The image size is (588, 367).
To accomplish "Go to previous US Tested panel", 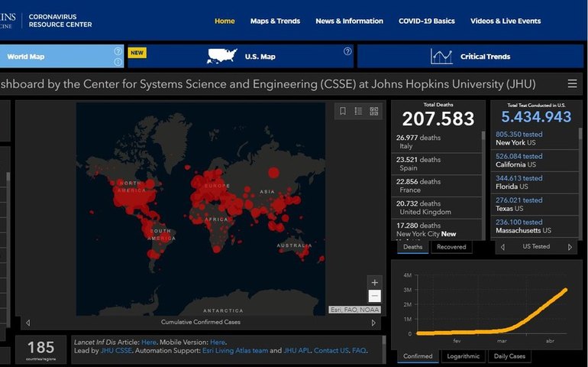I will 502,247.
